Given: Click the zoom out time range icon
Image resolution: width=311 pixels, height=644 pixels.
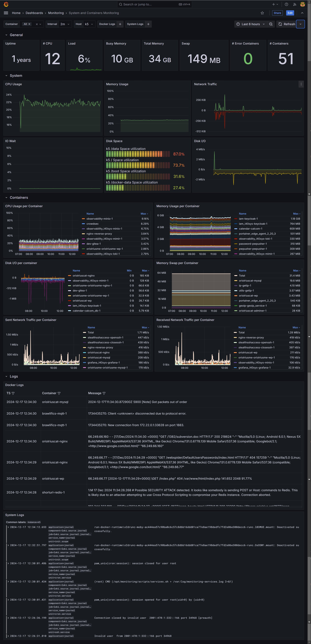Looking at the screenshot, I should [x=271, y=24].
